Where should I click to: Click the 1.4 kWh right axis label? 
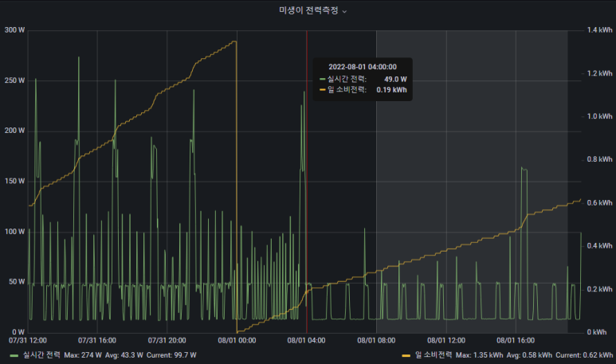tap(599, 30)
